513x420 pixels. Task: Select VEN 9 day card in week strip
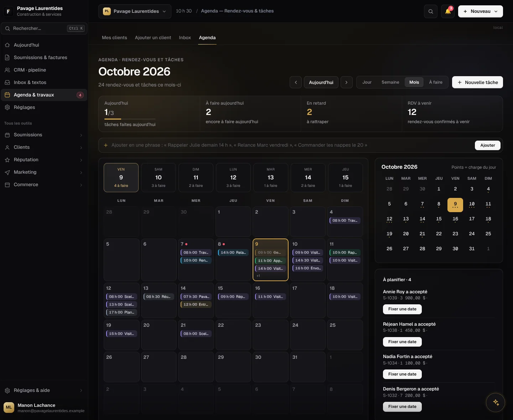[x=121, y=178]
